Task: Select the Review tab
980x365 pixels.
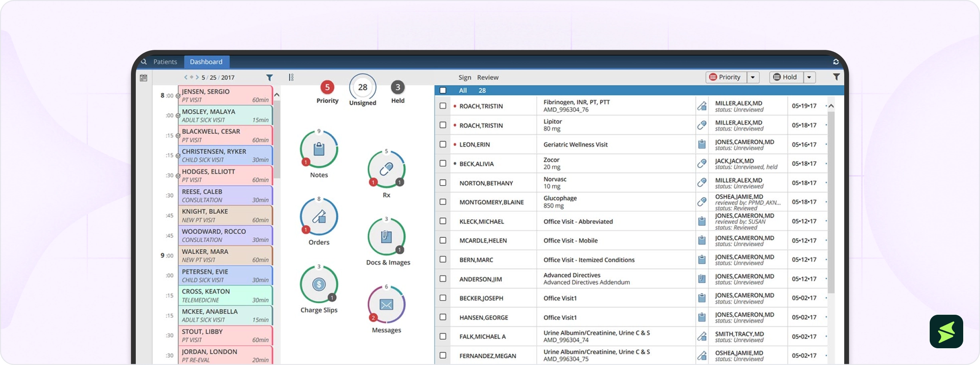Action: click(x=488, y=77)
